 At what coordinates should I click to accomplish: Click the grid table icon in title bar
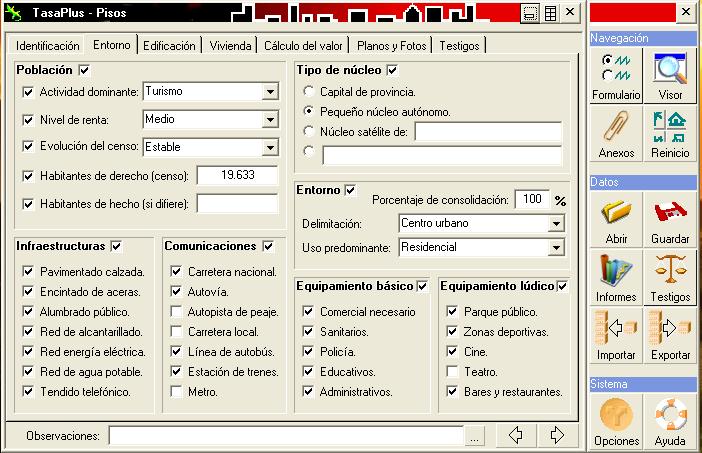(550, 13)
